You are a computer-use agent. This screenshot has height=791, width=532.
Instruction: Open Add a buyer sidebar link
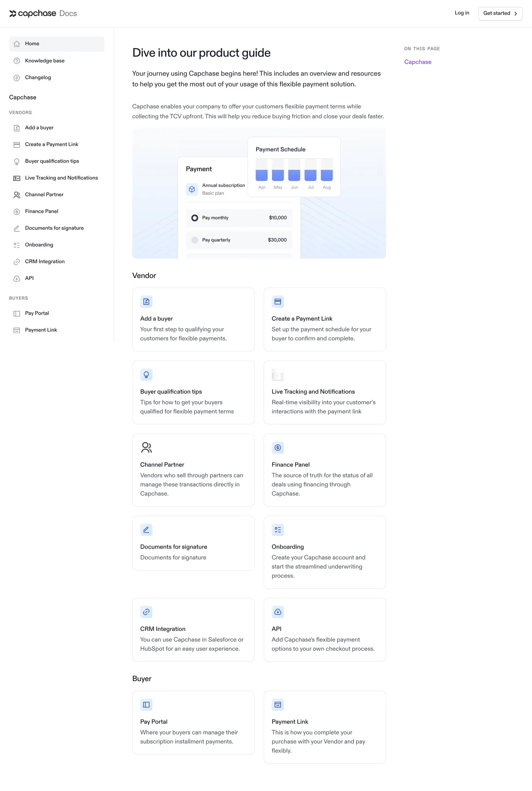(57, 128)
